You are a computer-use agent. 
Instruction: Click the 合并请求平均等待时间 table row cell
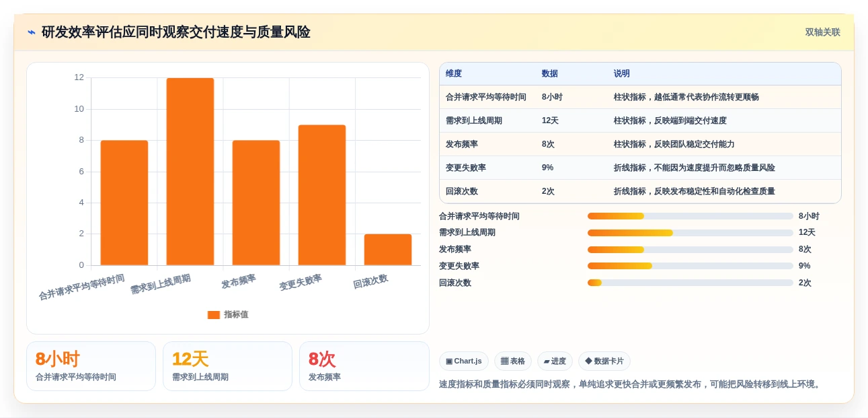point(486,97)
